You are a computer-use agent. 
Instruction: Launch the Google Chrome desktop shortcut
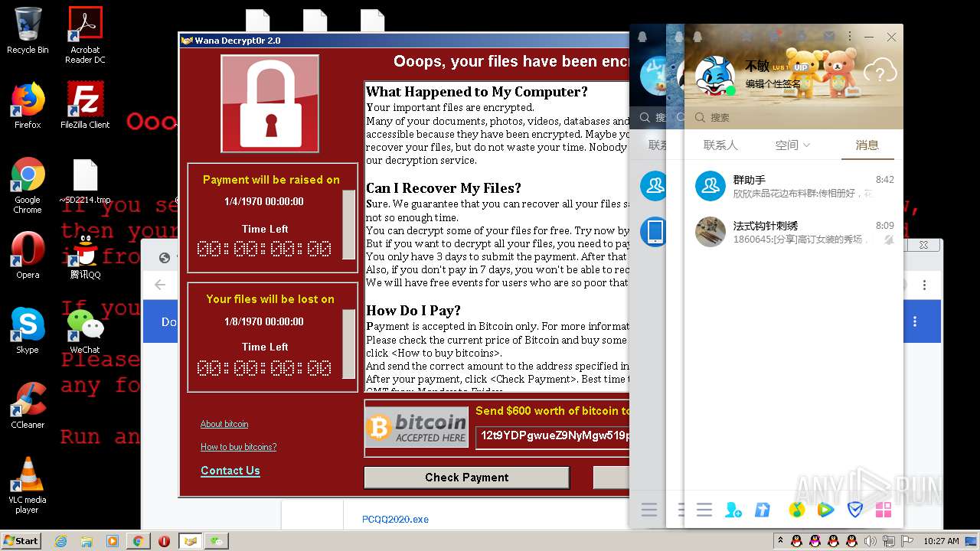pyautogui.click(x=28, y=185)
